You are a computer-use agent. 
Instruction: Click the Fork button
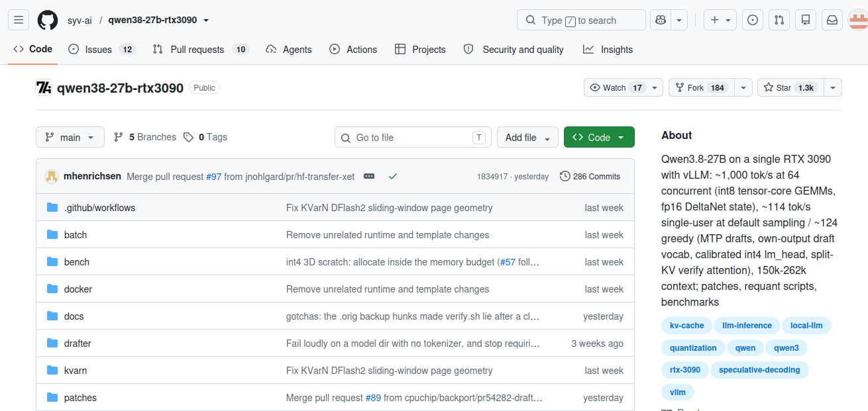702,87
